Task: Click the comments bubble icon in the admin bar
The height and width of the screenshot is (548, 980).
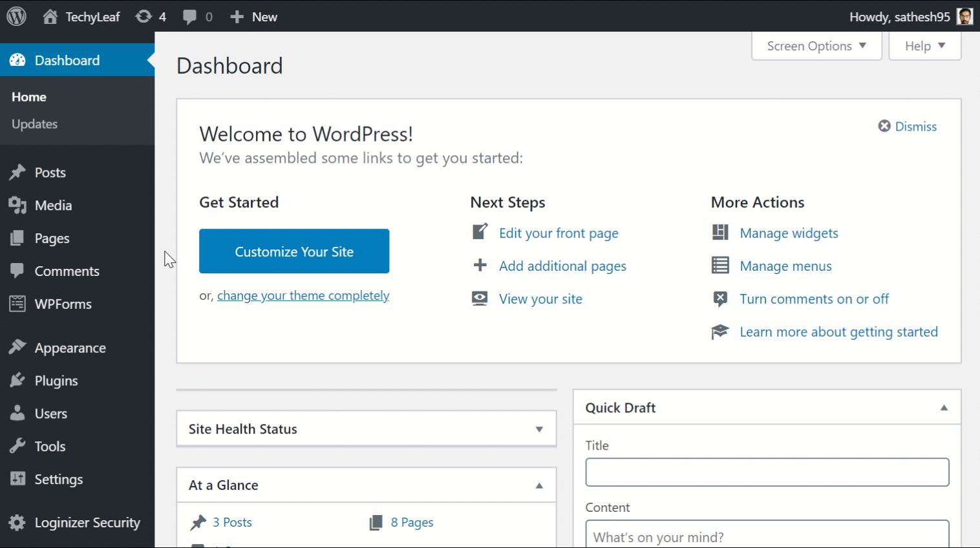Action: (189, 17)
